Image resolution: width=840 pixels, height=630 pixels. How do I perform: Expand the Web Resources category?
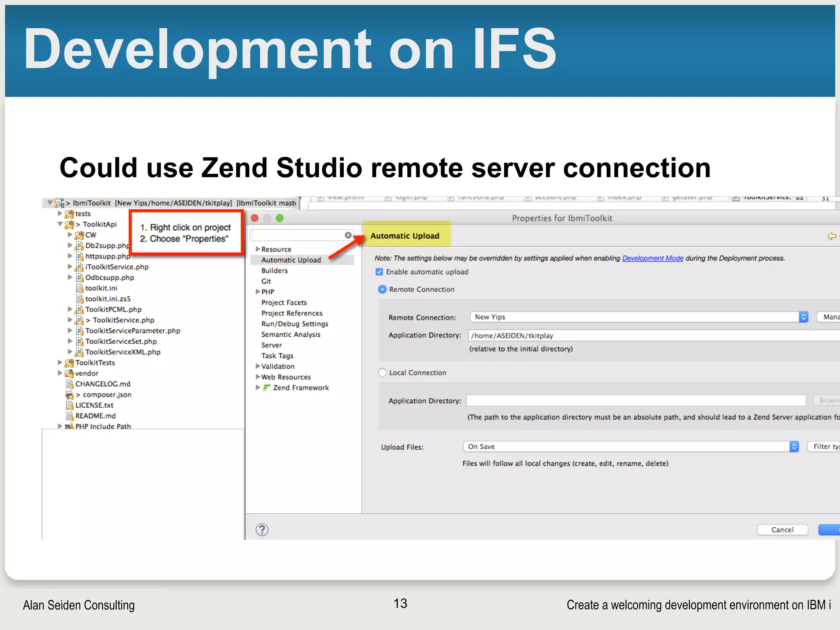coord(258,377)
